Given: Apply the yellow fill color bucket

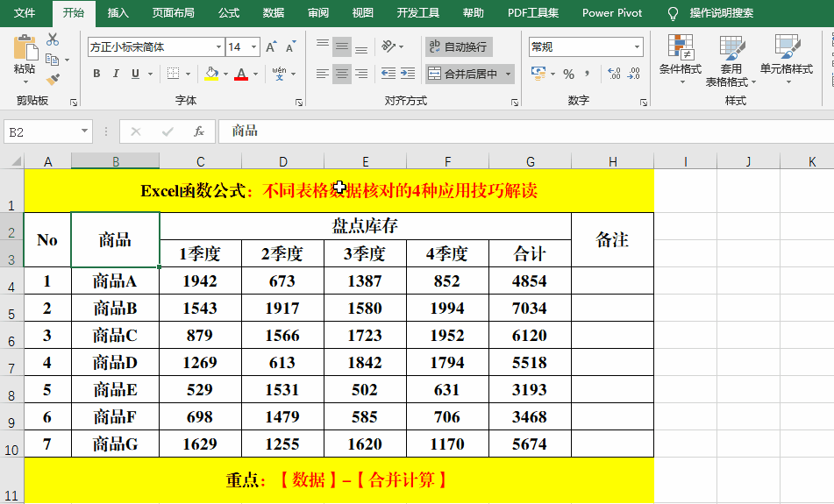Looking at the screenshot, I should pos(211,74).
